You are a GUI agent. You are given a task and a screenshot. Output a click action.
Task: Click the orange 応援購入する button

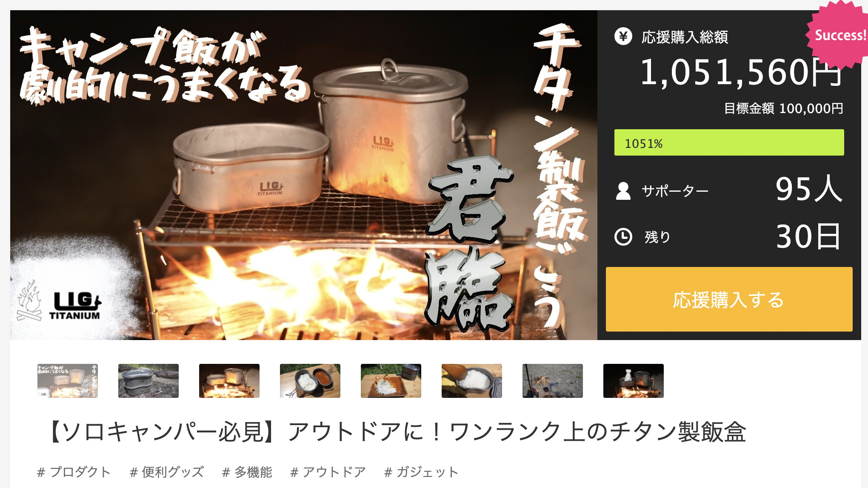coord(729,299)
